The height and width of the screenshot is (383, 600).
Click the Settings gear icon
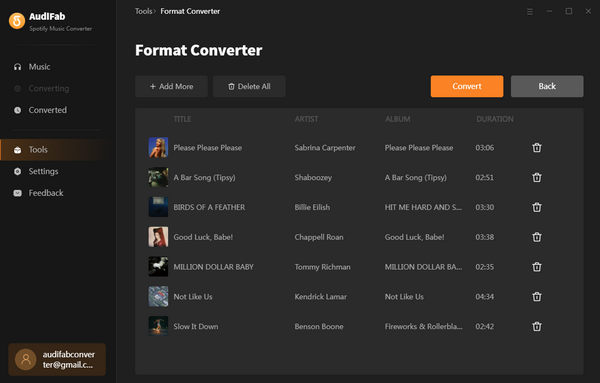click(18, 171)
